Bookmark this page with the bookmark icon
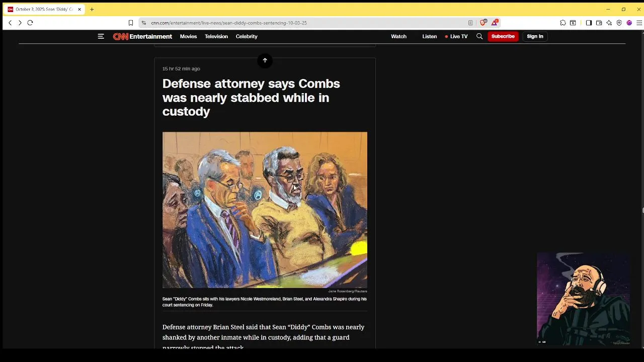The image size is (644, 362). [x=131, y=23]
